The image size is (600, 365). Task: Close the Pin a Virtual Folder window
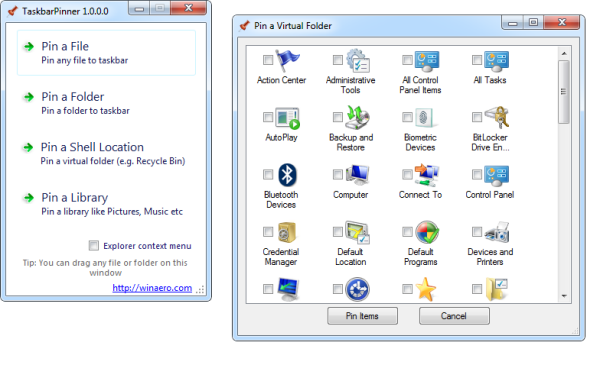562,22
